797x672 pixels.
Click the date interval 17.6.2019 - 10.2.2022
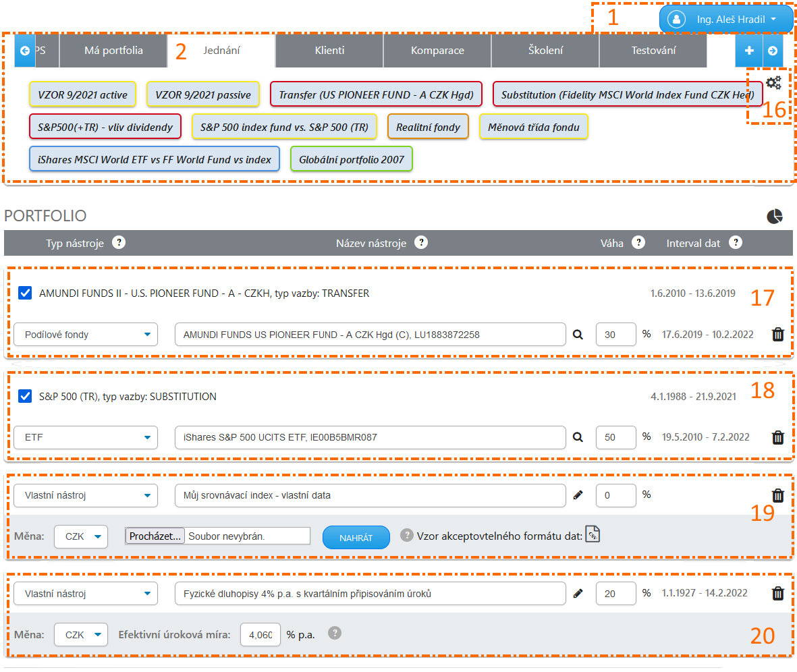707,335
